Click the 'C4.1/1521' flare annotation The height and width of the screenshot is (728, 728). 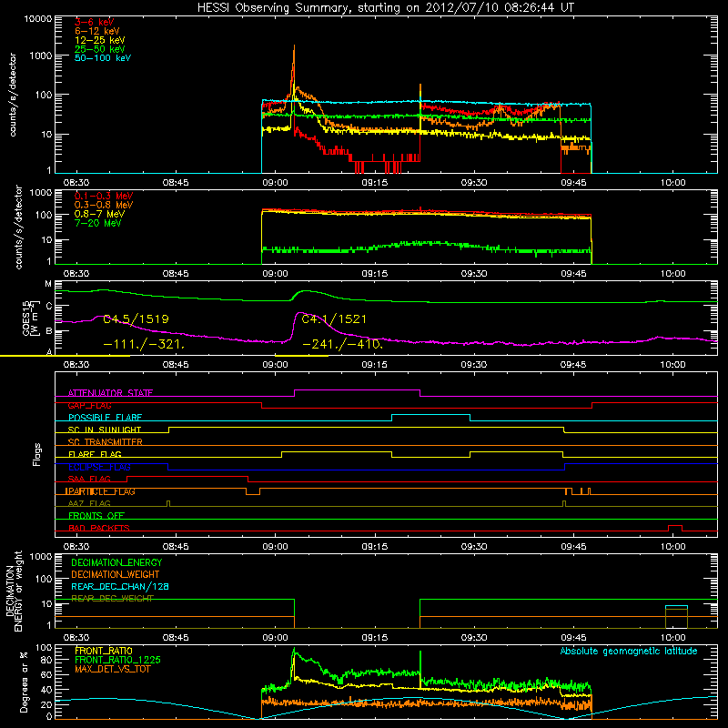coord(334,319)
